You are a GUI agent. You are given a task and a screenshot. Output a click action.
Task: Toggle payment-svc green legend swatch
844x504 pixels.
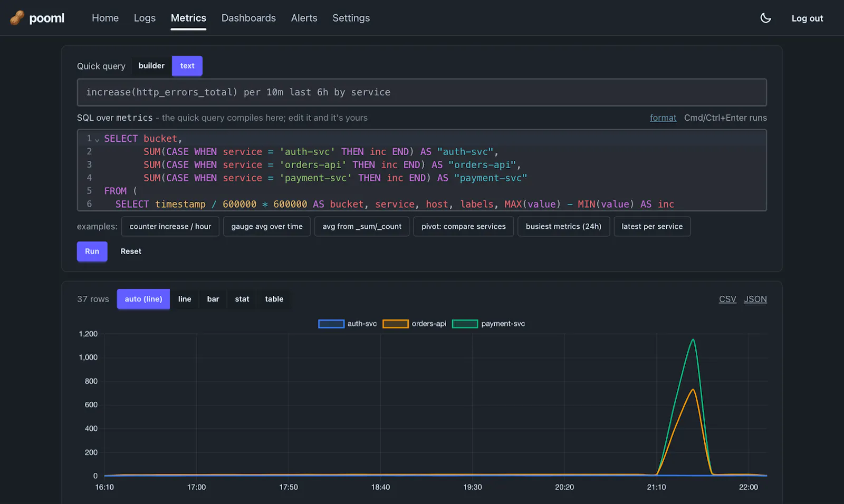tap(465, 324)
